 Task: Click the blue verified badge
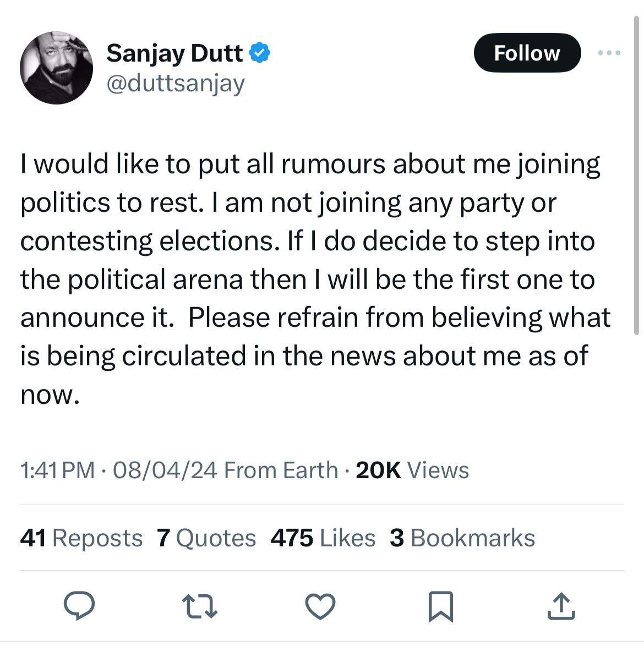pyautogui.click(x=260, y=53)
